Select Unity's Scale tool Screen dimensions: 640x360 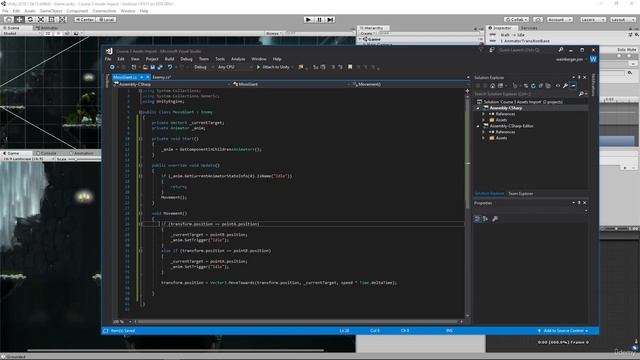tap(41, 19)
